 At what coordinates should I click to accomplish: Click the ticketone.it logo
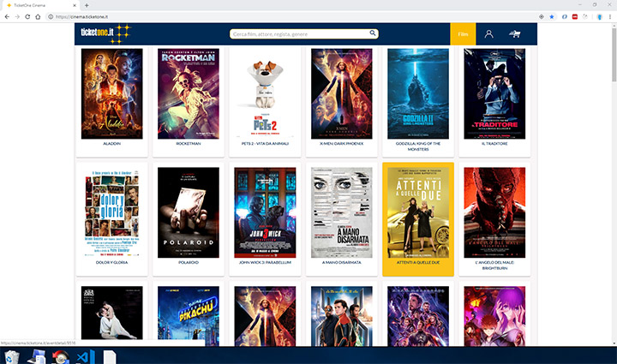pos(105,33)
